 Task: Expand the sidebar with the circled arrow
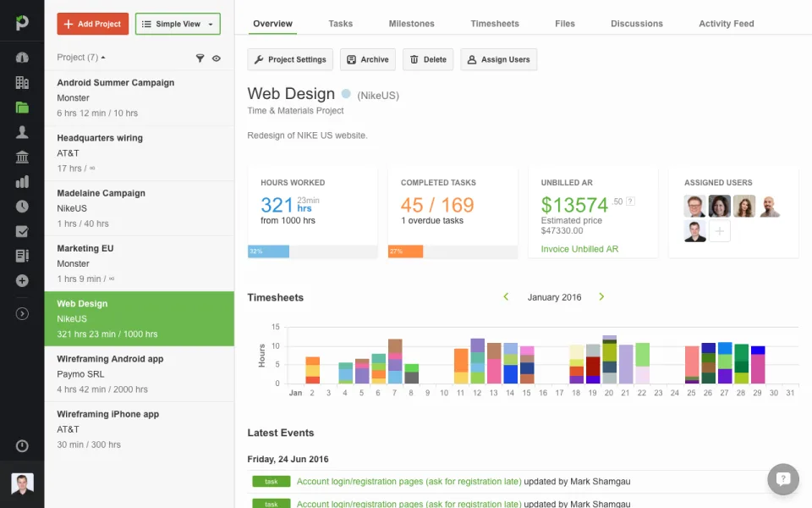22,313
